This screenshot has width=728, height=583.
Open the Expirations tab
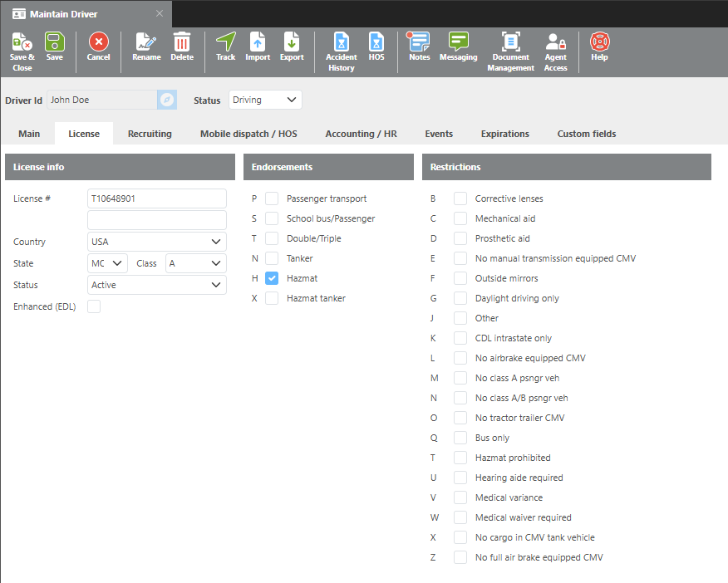504,134
